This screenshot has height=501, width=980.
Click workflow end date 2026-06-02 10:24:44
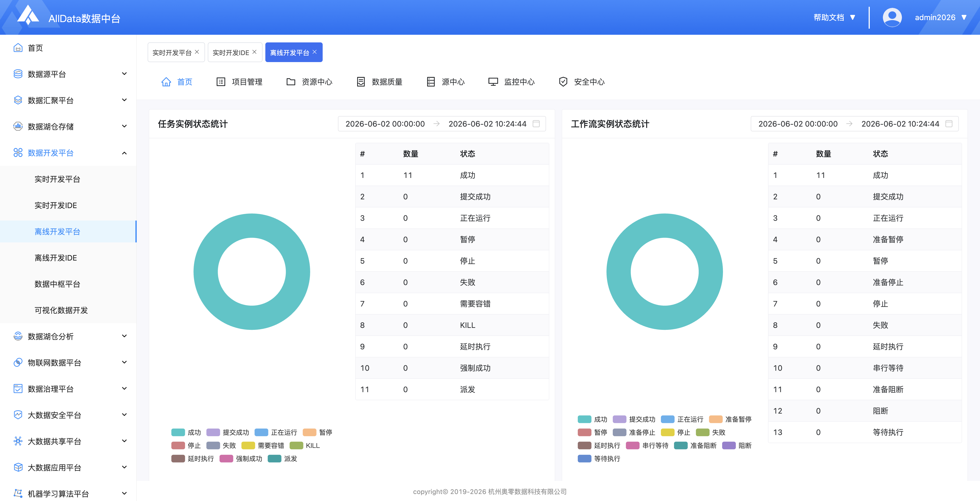point(900,124)
